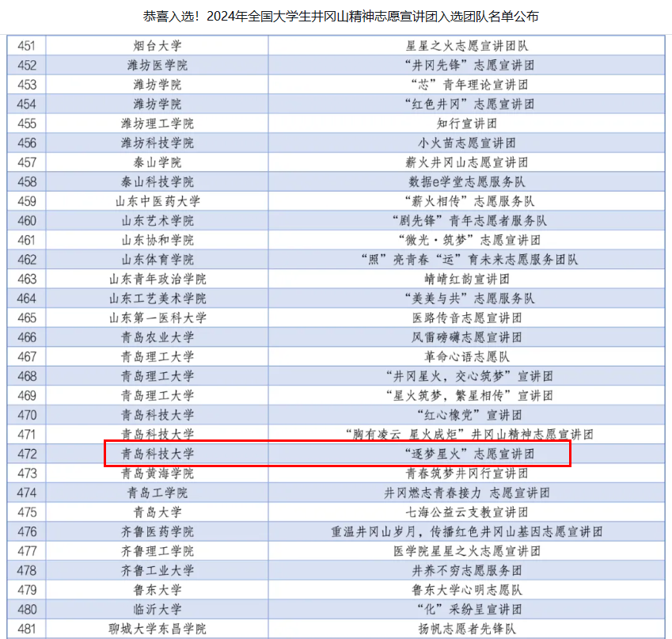Select 齐鲁工业大学 school name

158,570
